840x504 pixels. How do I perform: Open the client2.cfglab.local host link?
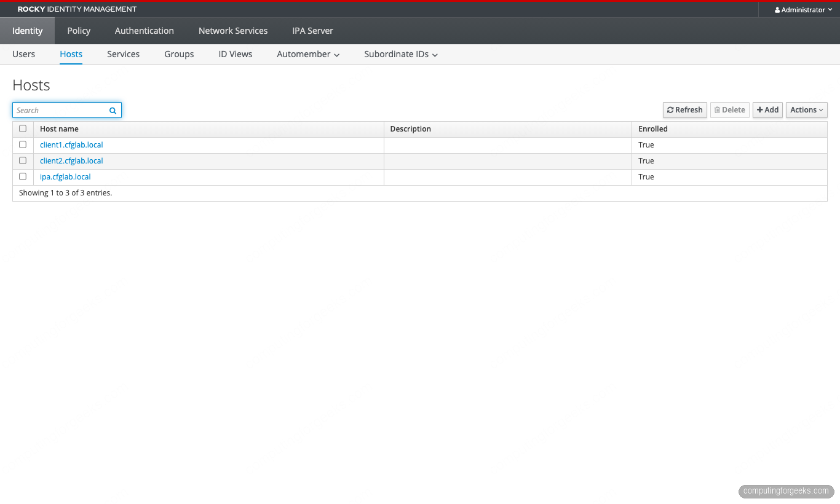[x=71, y=160]
